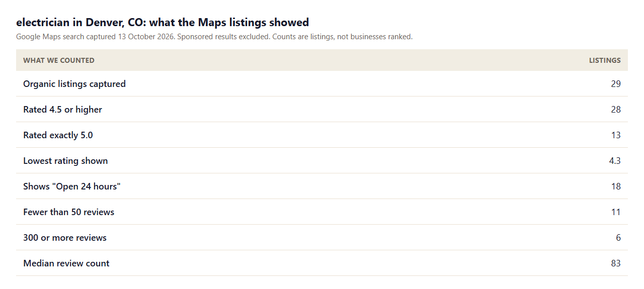This screenshot has width=644, height=289.
Task: Select the "Rated exactly 5.0" label
Action: pyautogui.click(x=58, y=135)
